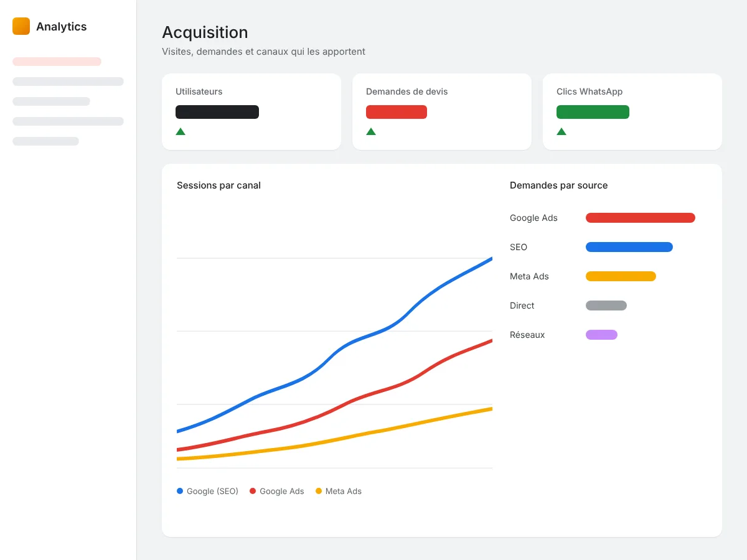Click the yellow Meta Ads legend dot

[319, 491]
